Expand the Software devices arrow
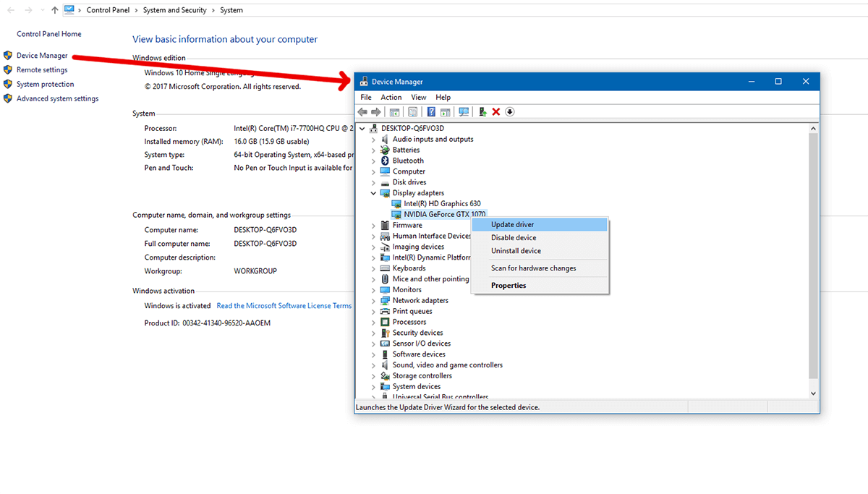Image resolution: width=868 pixels, height=494 pixels. pos(373,354)
